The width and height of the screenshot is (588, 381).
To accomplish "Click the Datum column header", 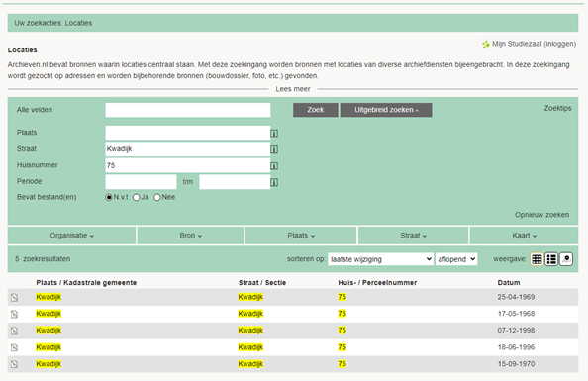I will (509, 283).
